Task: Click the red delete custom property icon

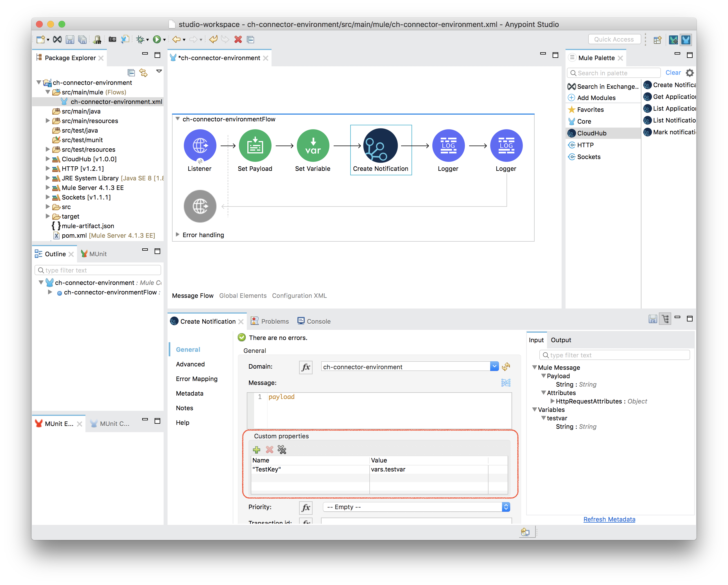Action: pos(270,450)
